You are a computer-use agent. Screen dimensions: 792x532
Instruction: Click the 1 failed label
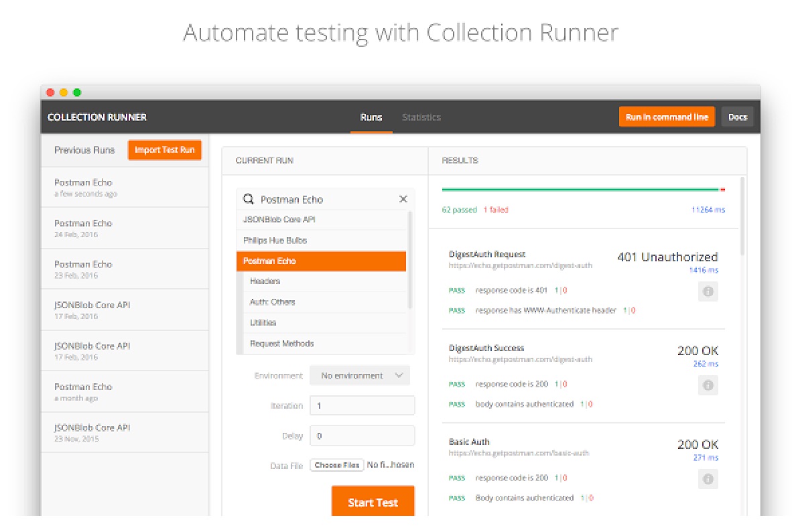[x=496, y=210]
